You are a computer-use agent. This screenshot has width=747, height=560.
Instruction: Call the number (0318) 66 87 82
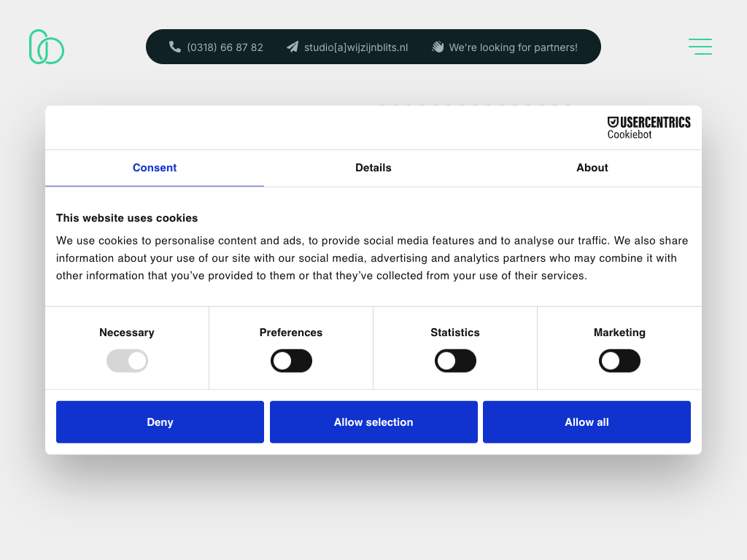click(x=225, y=47)
